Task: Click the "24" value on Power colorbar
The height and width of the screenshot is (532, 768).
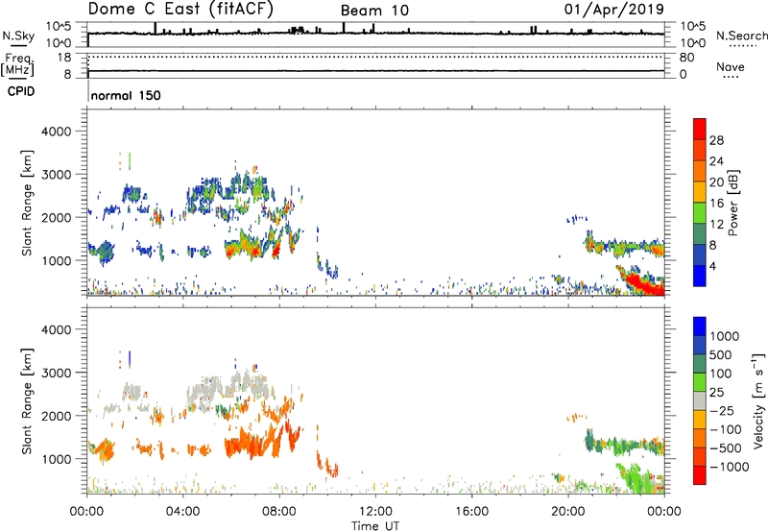Action: [716, 161]
